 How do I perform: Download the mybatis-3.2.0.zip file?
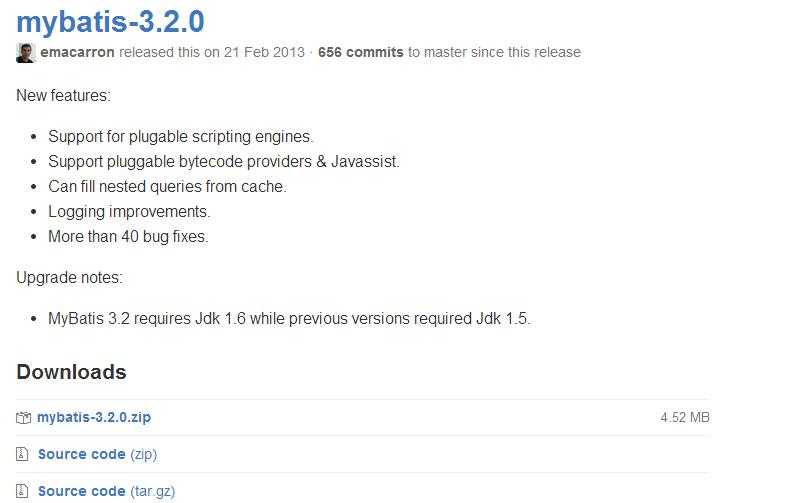pos(94,417)
